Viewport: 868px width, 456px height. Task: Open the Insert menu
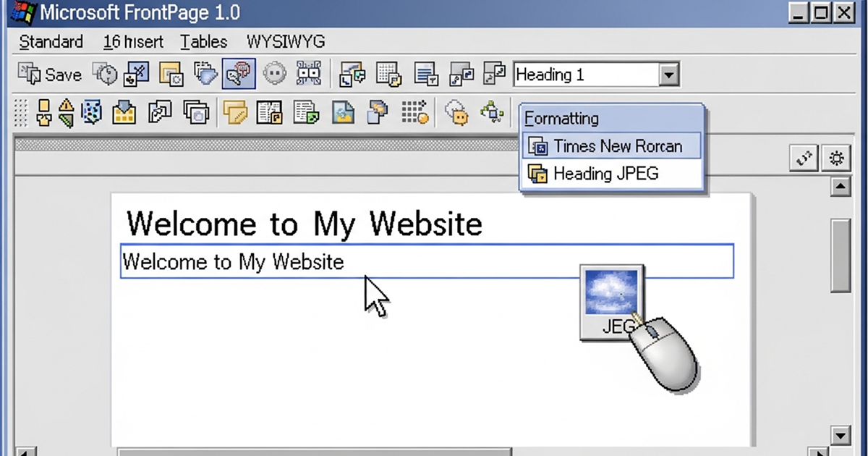tap(132, 42)
